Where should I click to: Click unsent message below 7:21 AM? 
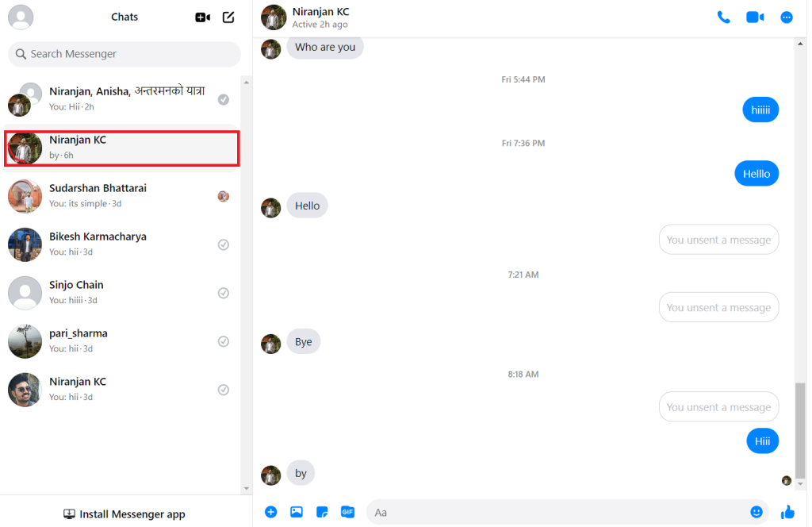718,307
